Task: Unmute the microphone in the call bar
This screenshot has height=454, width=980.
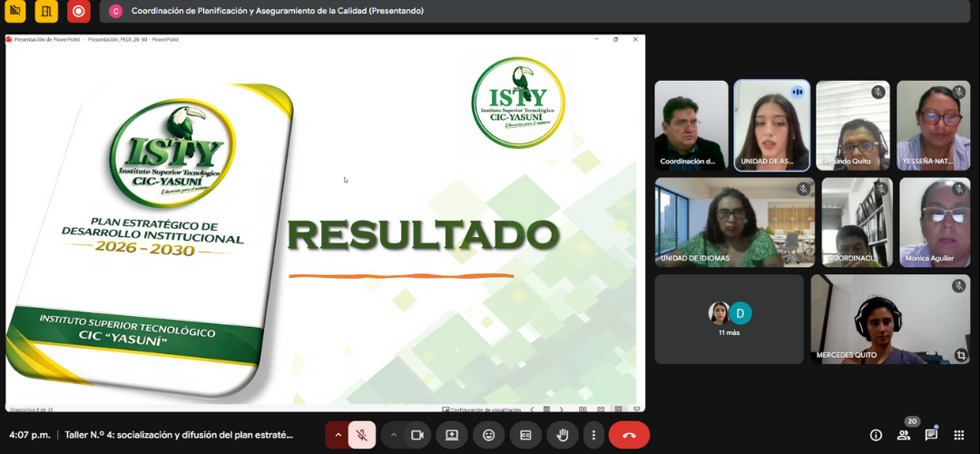Action: 361,435
